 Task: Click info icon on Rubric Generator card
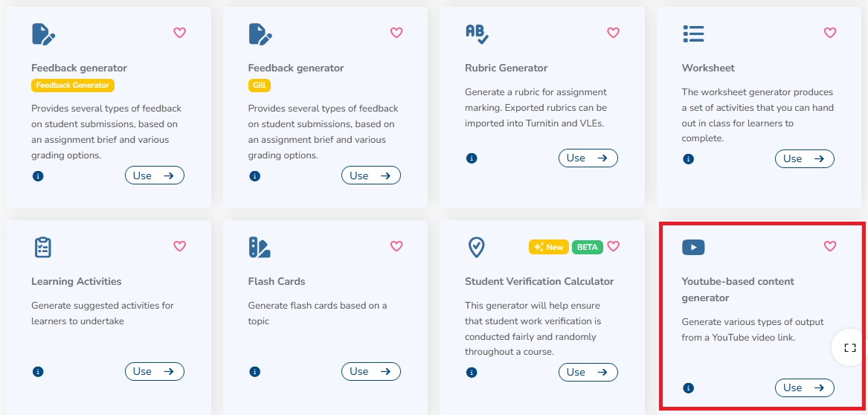472,158
